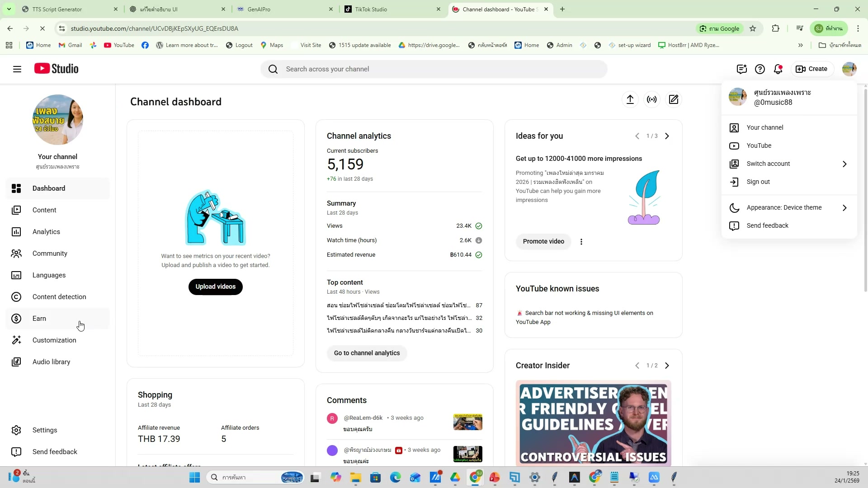This screenshot has height=488, width=868.
Task: Open Content detection in sidebar
Action: [59, 297]
